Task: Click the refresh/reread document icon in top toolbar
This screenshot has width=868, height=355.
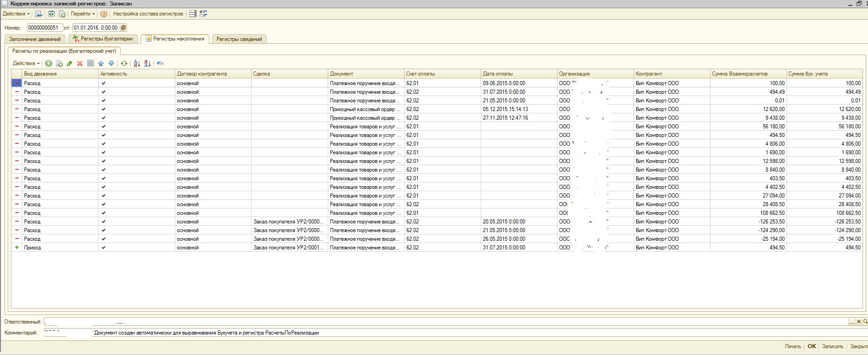Action: coord(51,14)
